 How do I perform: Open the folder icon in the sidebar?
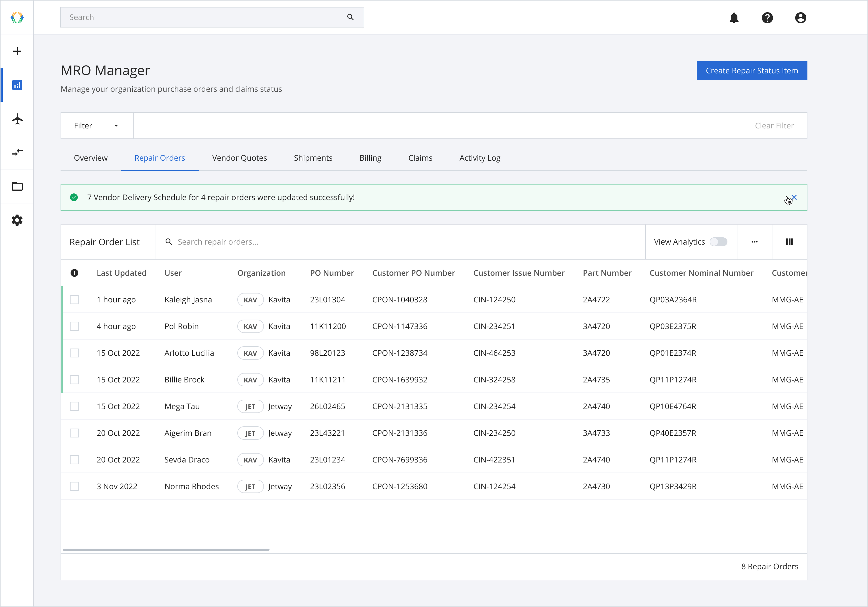[x=17, y=186]
